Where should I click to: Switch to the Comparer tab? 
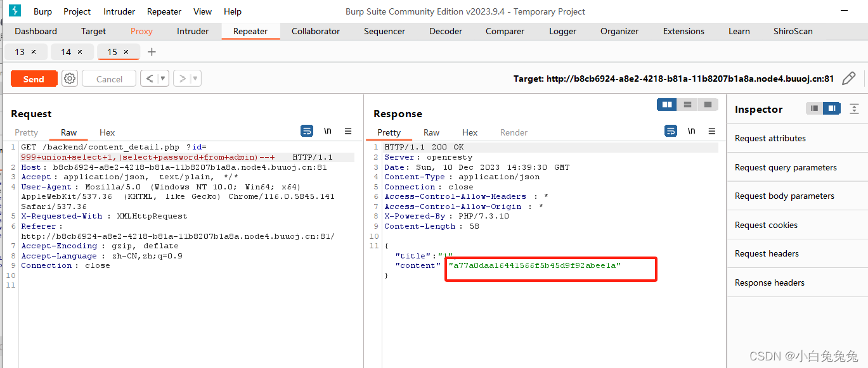pyautogui.click(x=505, y=31)
